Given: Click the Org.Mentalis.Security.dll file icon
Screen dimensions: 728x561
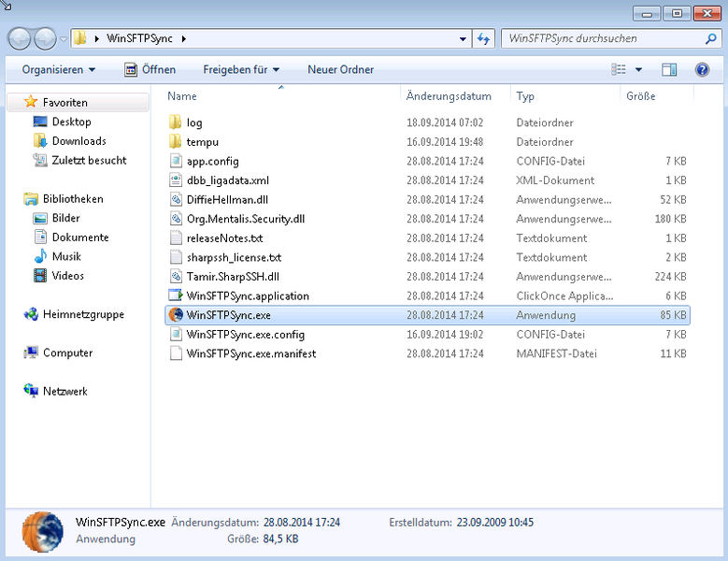Looking at the screenshot, I should coord(176,219).
